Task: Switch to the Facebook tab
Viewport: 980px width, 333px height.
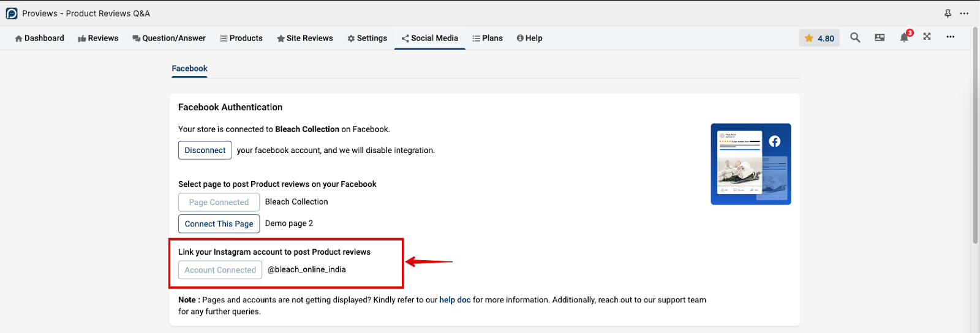Action: pyautogui.click(x=189, y=69)
